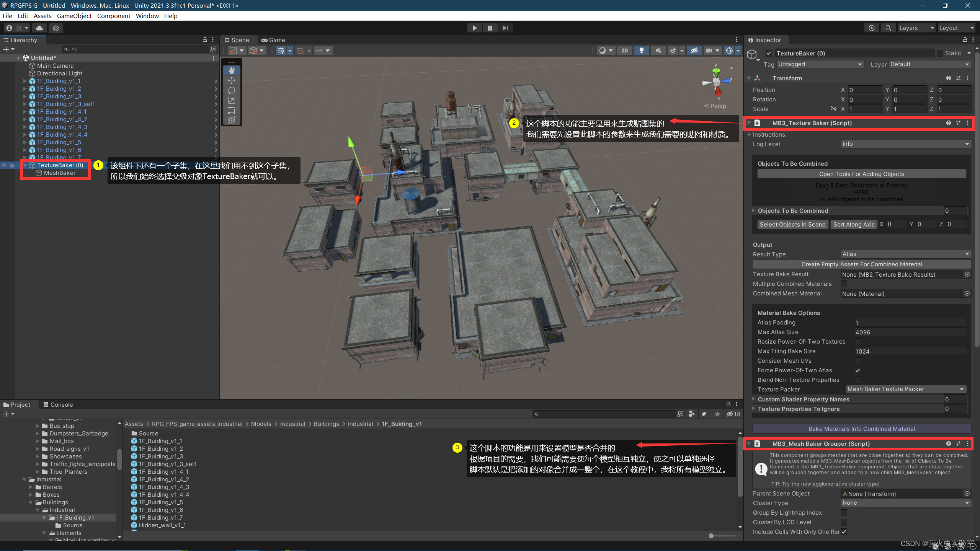This screenshot has height=551, width=980.
Task: Toggle scene audio mute icon
Action: pos(658,51)
